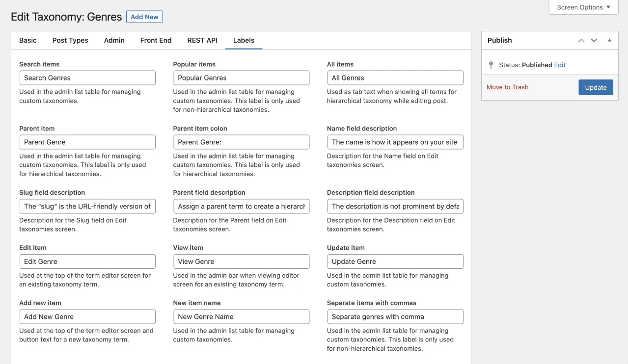Click the Parent field description label

[209, 193]
